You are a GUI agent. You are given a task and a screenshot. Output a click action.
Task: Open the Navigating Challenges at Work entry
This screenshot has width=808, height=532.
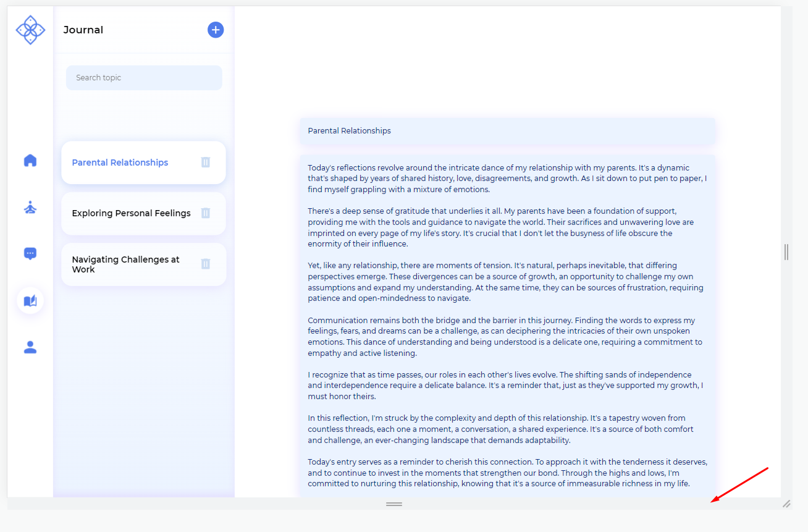point(126,264)
